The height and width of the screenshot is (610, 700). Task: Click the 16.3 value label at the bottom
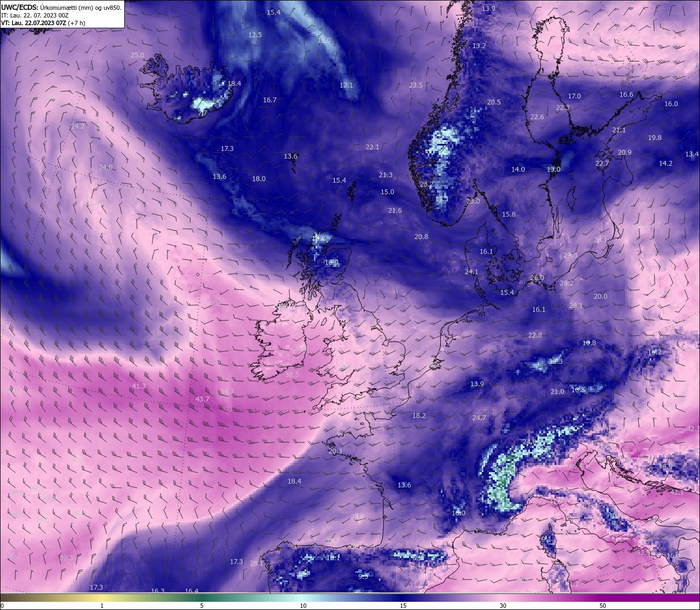click(157, 591)
